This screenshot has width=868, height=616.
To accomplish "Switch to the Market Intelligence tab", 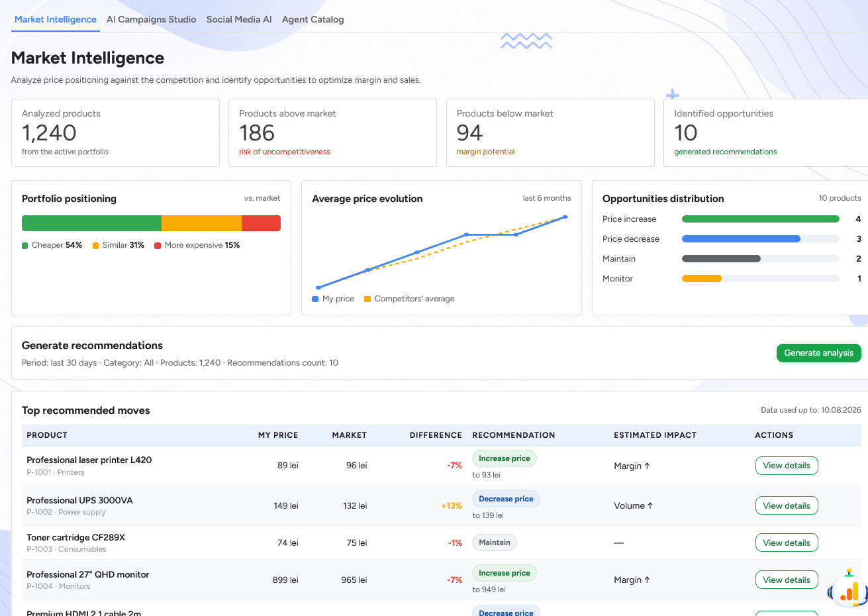I will pos(56,19).
